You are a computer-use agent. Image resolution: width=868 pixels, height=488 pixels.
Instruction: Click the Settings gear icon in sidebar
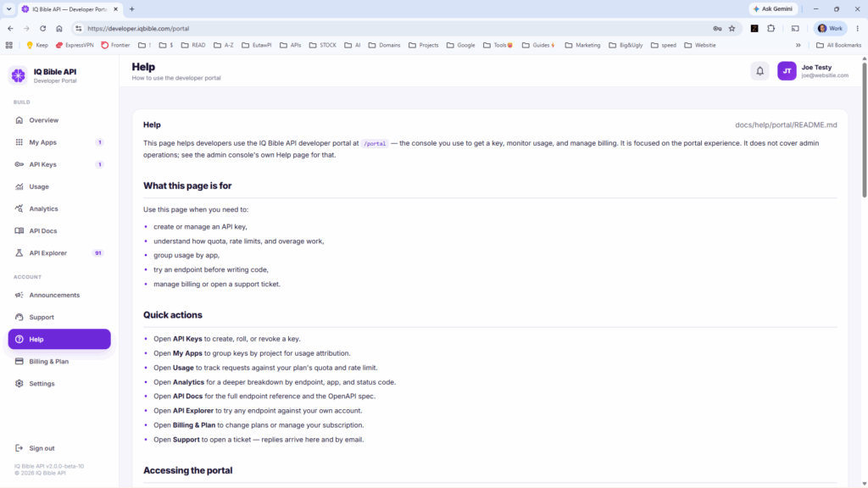19,384
